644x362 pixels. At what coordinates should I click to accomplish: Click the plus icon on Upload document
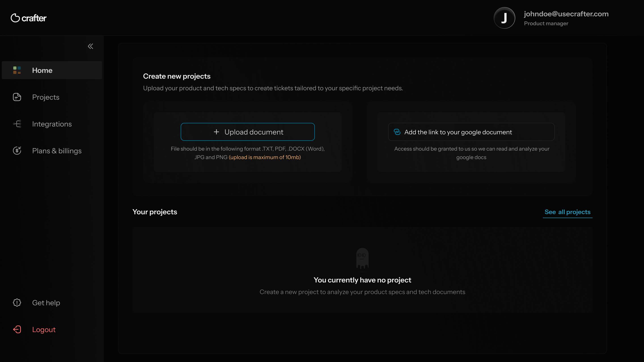(x=216, y=132)
